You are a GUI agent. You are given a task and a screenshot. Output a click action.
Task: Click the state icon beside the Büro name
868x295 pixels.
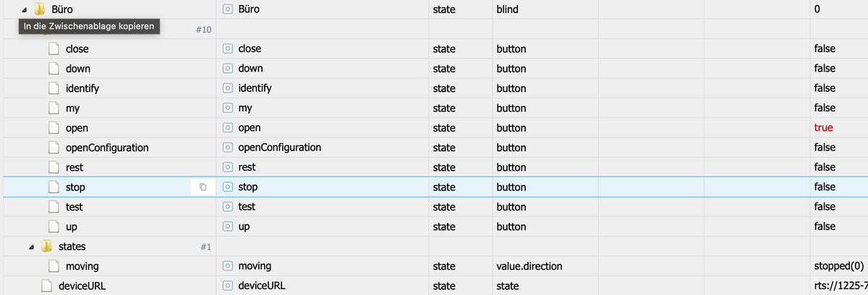[228, 10]
